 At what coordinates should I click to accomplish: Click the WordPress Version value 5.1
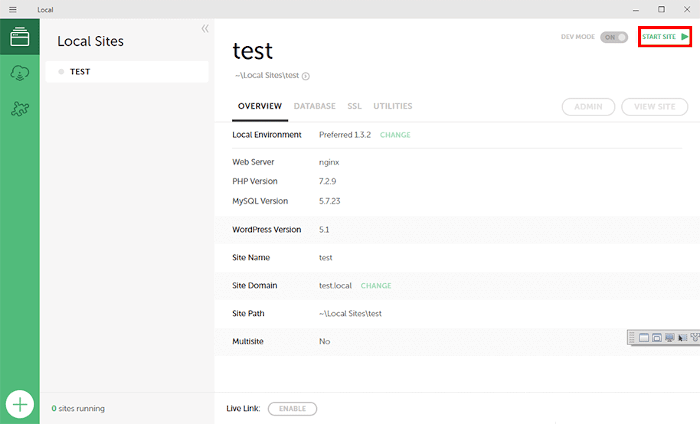tap(324, 230)
